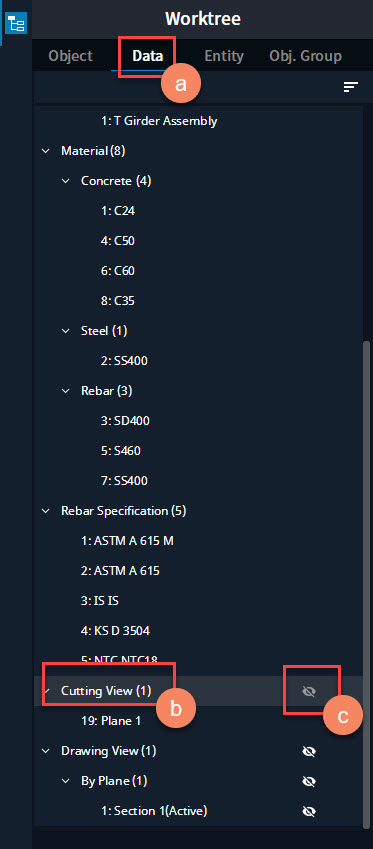Toggle visibility of Cutting View

click(x=309, y=691)
